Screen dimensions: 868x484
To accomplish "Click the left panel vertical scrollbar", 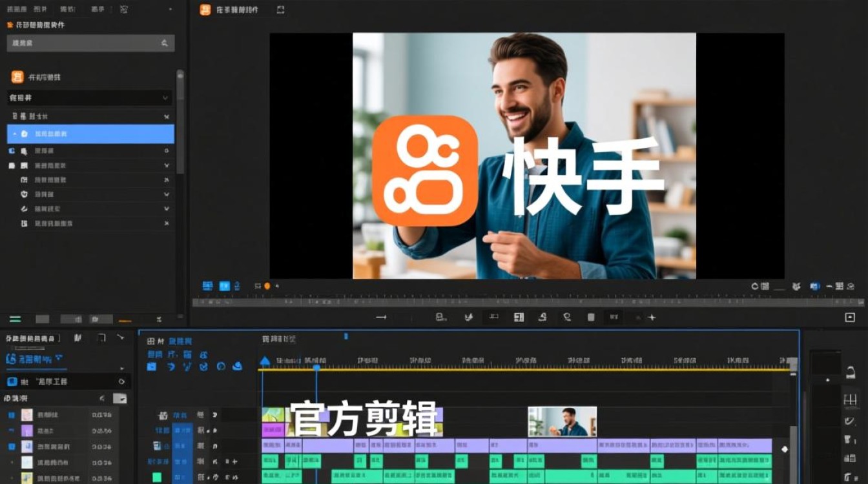I will [x=180, y=121].
